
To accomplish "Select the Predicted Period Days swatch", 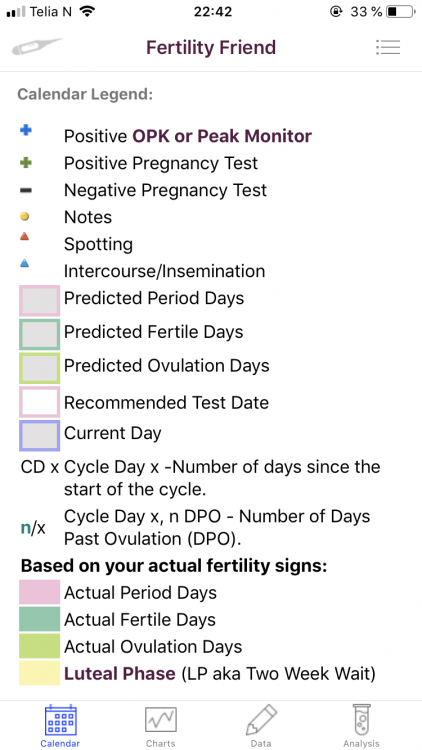I will pos(40,301).
